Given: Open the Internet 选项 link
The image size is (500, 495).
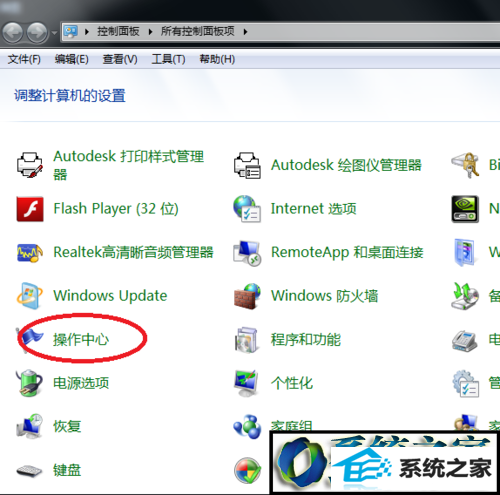Looking at the screenshot, I should pyautogui.click(x=314, y=209).
